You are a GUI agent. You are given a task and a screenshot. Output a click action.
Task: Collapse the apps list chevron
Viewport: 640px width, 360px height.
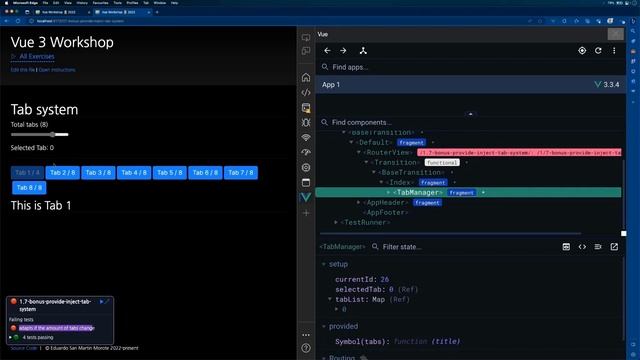pyautogui.click(x=470, y=114)
